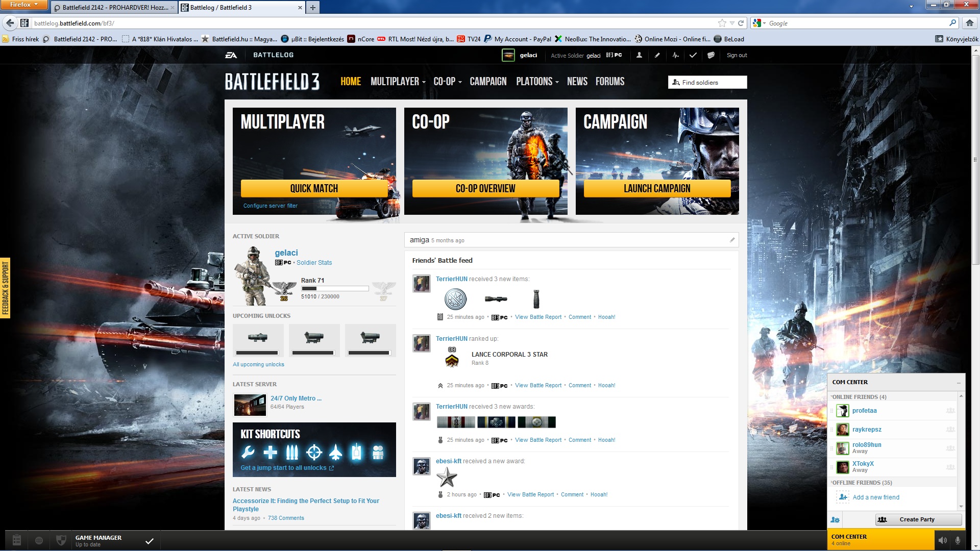Open the activity pulse icon in header

click(675, 55)
